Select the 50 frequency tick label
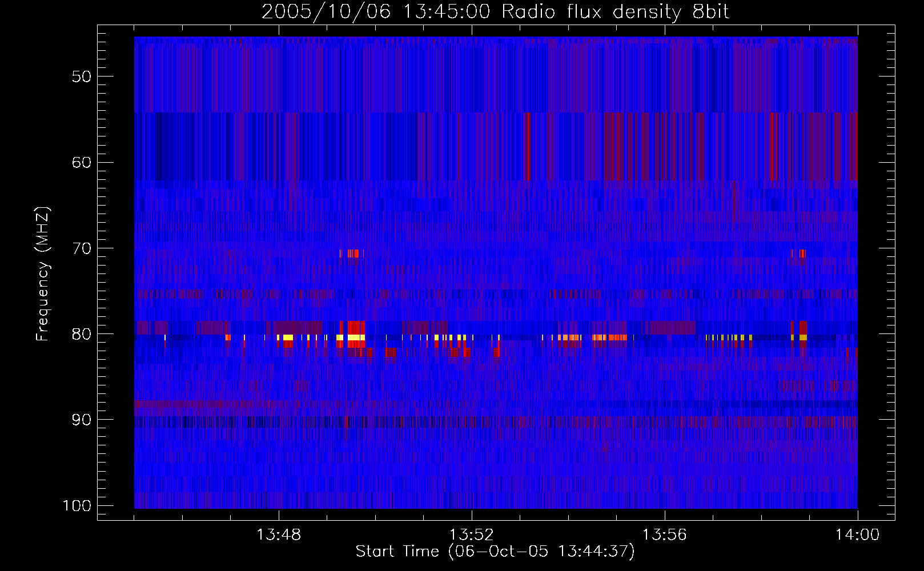Image resolution: width=924 pixels, height=571 pixels. coord(82,77)
